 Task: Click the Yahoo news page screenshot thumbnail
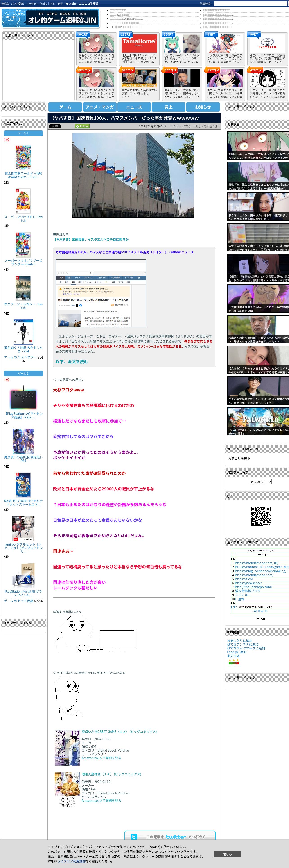coord(101,293)
